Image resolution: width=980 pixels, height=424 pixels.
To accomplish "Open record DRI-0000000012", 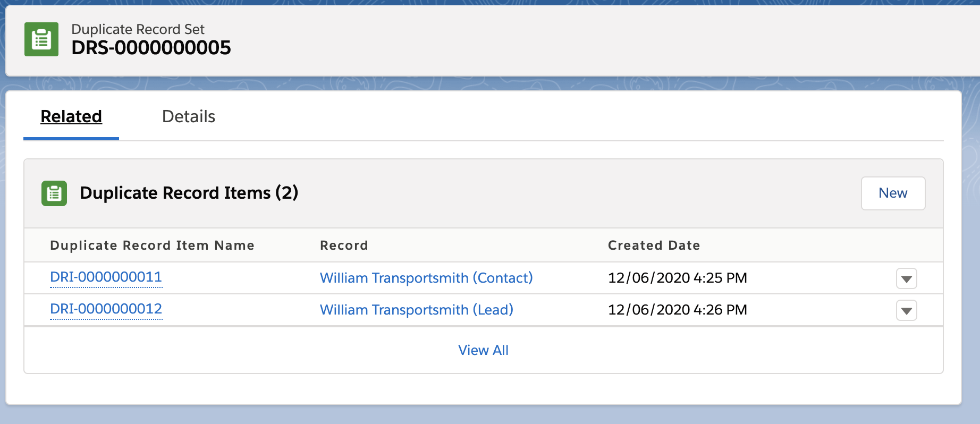I will (106, 309).
